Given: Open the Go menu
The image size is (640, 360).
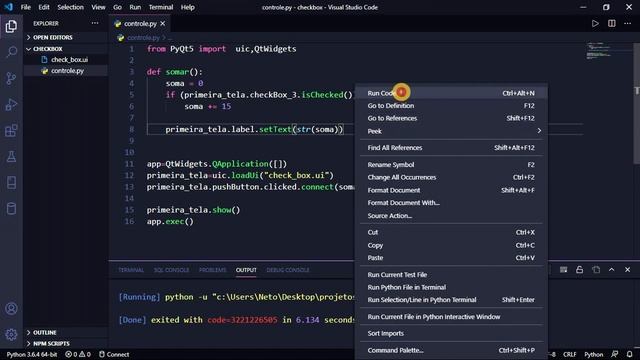Looking at the screenshot, I should [x=117, y=7].
